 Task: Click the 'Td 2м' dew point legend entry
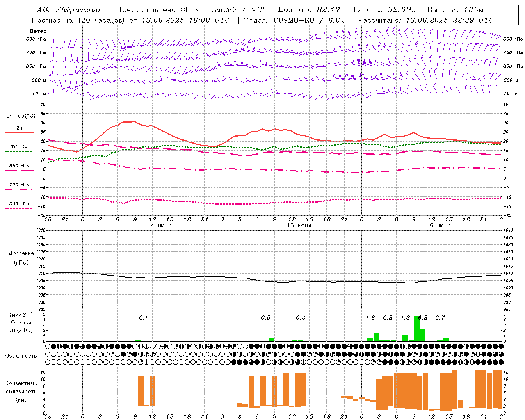tap(19, 147)
